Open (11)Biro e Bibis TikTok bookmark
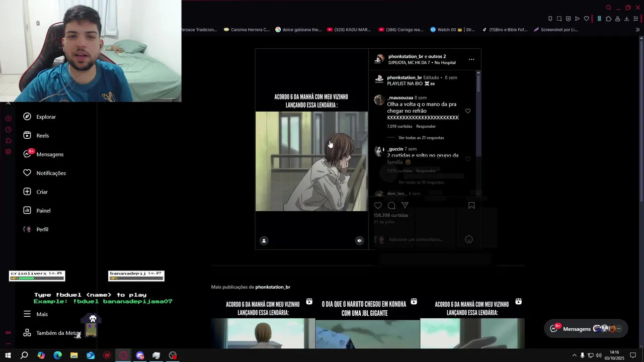 coord(505,30)
